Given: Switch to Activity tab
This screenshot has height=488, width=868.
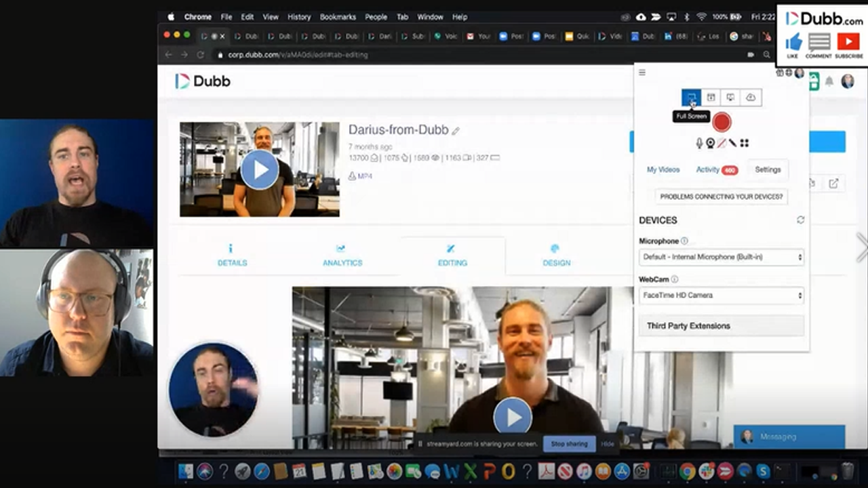Looking at the screenshot, I should (717, 169).
